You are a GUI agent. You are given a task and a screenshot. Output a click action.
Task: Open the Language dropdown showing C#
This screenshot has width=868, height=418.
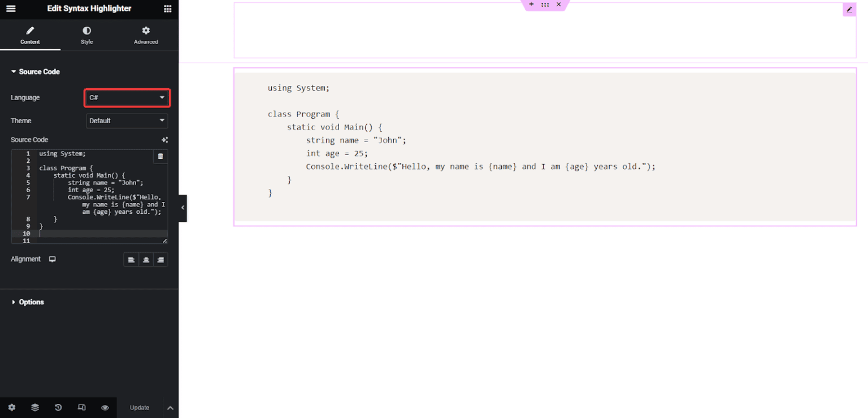coord(127,98)
